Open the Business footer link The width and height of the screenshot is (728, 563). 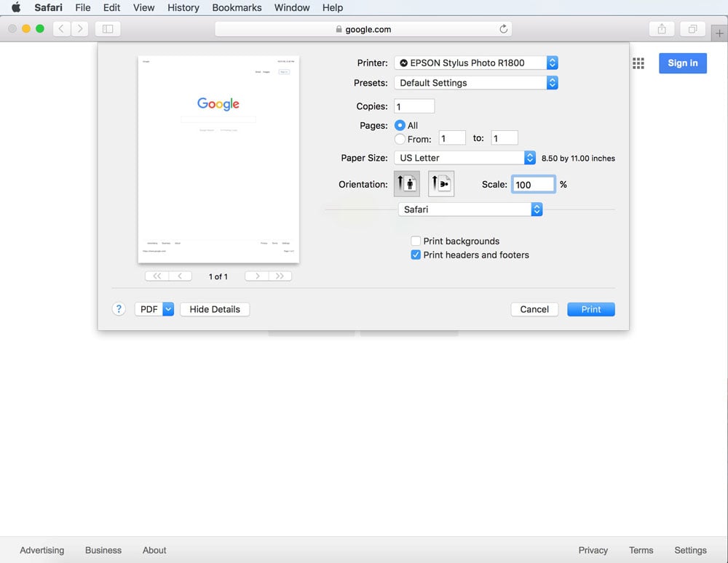point(103,550)
